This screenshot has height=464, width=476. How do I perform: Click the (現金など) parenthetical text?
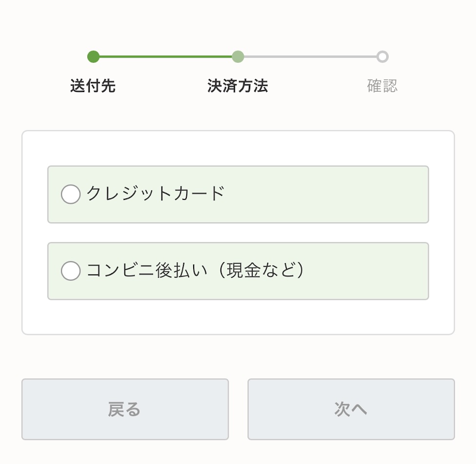point(260,271)
